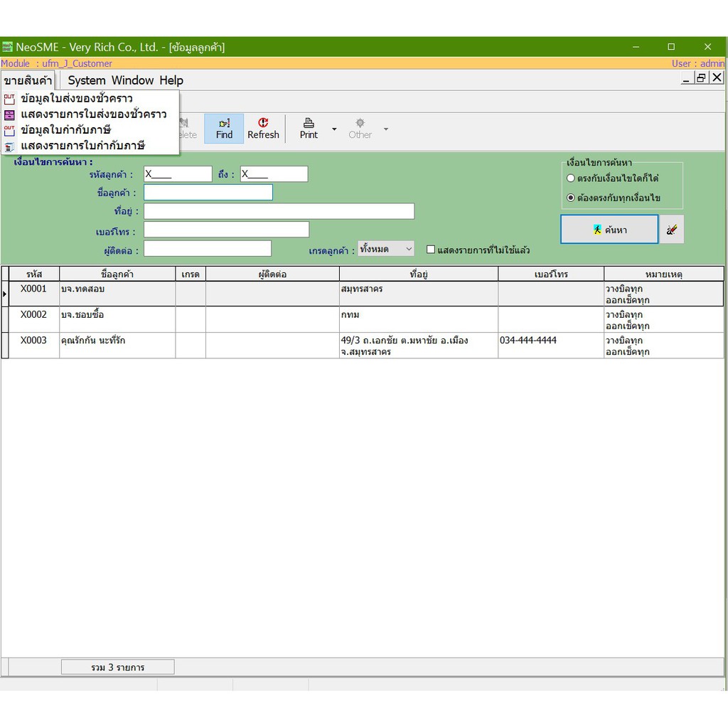
Task: Choose ข้อมูลใบกำกับภาษี menu entry
Action: pyautogui.click(x=90, y=130)
